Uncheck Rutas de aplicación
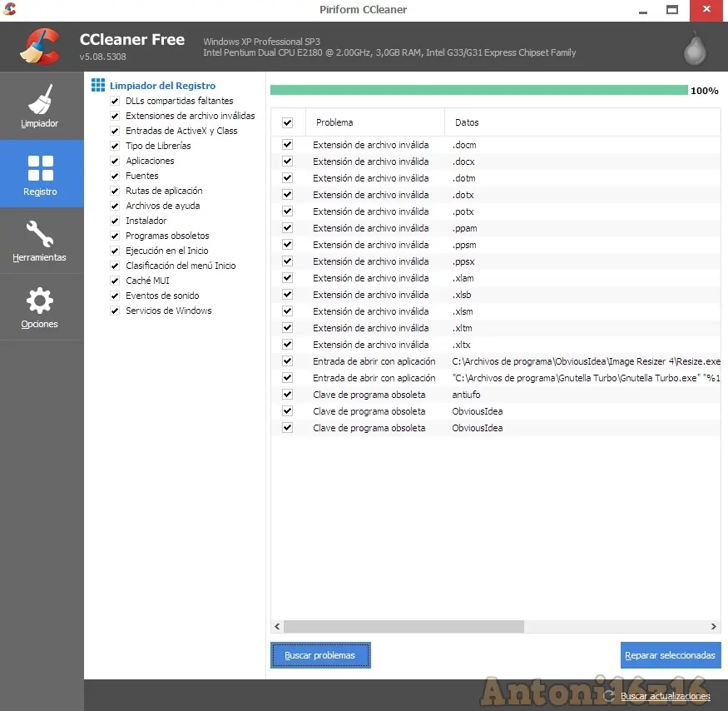The image size is (728, 711). [115, 191]
